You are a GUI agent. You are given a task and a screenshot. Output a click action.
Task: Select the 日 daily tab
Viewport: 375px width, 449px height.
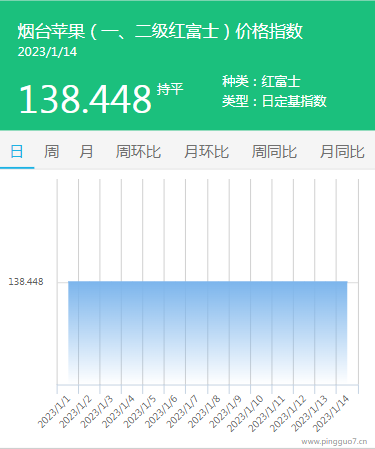[x=17, y=152]
